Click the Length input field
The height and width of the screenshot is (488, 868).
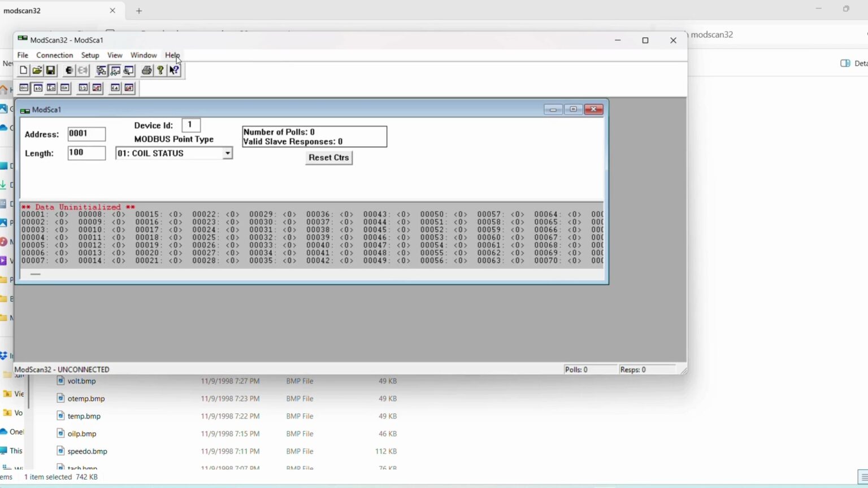point(86,153)
